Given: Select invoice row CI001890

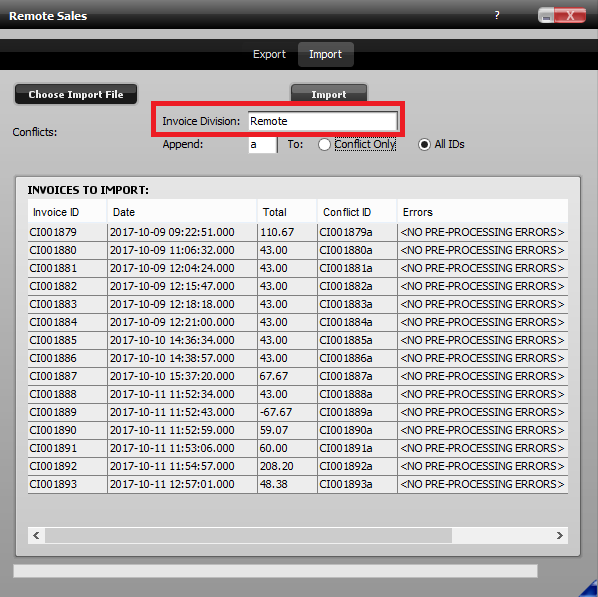Looking at the screenshot, I should pyautogui.click(x=298, y=430).
